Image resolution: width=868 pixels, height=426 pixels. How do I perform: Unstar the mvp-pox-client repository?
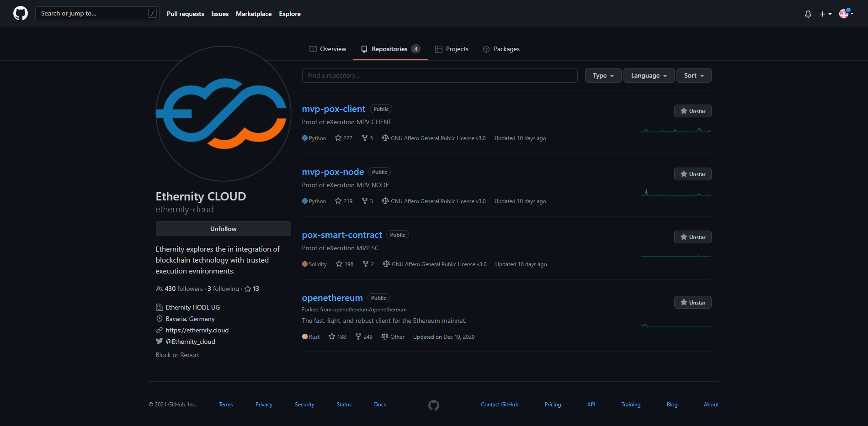692,111
